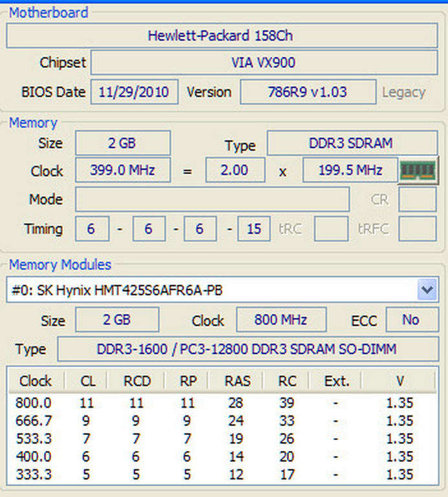Click the timing field showing 15
The image size is (448, 497).
[x=254, y=229]
